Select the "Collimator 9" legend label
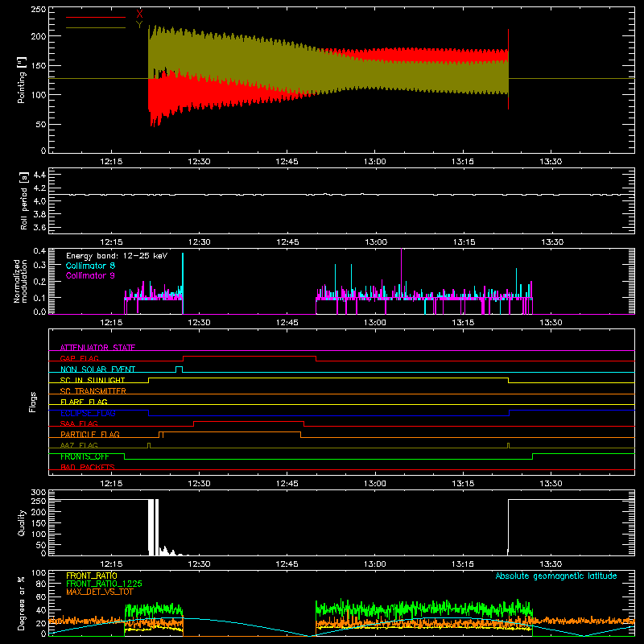Screen dimensions: 644x644 click(90, 275)
